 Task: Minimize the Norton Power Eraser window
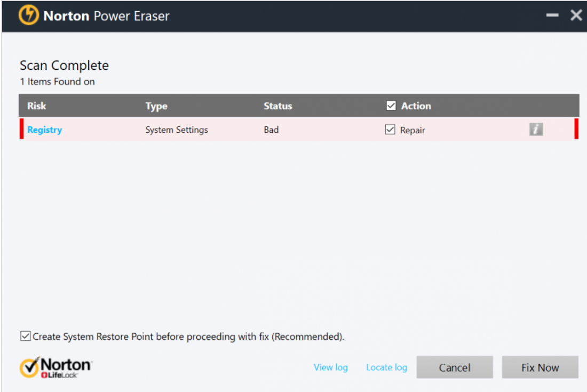(552, 15)
